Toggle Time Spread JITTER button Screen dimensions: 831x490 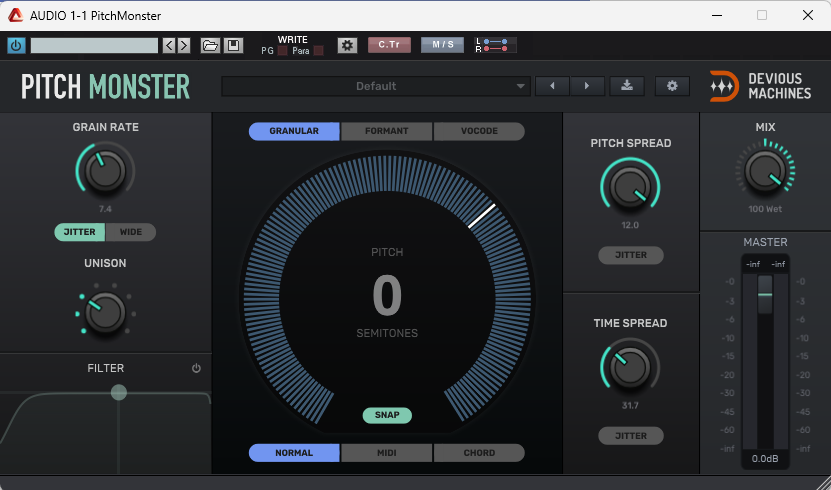631,436
